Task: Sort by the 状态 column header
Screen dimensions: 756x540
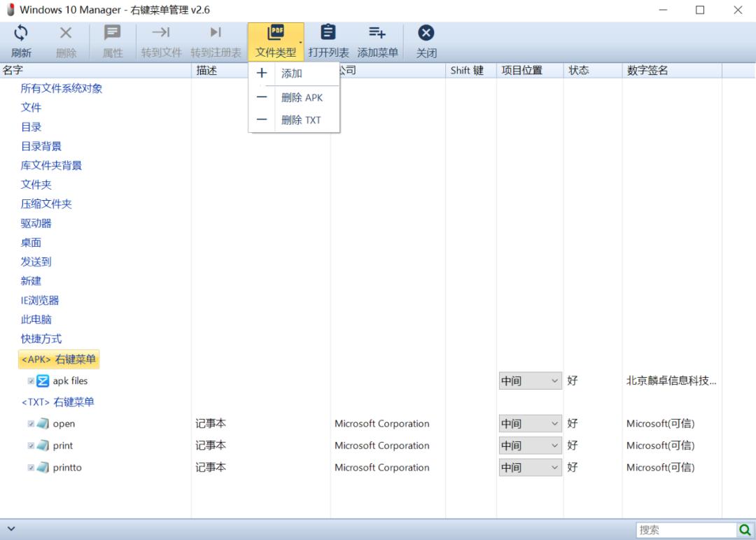Action: (x=593, y=71)
